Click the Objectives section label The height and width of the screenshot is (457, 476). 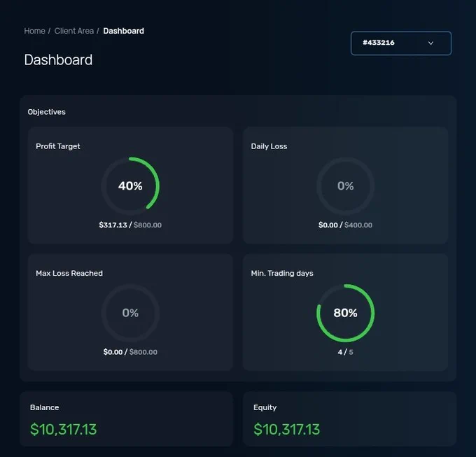pos(46,112)
